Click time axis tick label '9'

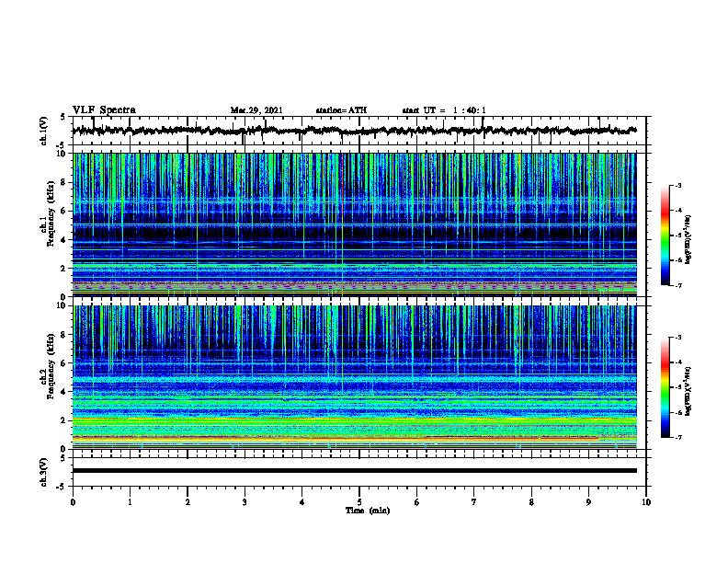click(x=588, y=502)
